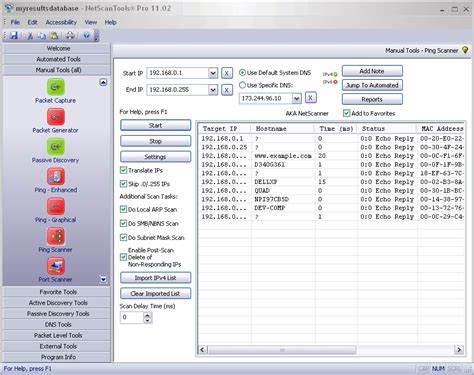The image size is (474, 375).
Task: Click the Help question mark toolbar icon
Action: tap(86, 35)
